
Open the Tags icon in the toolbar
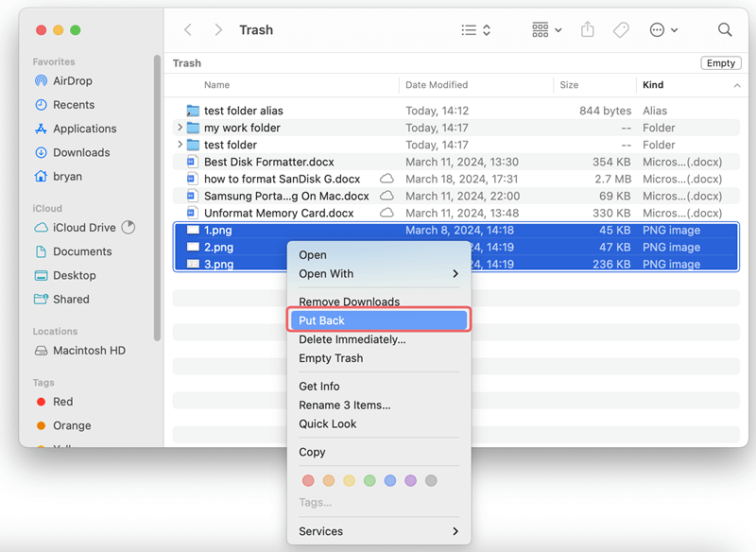pyautogui.click(x=621, y=29)
